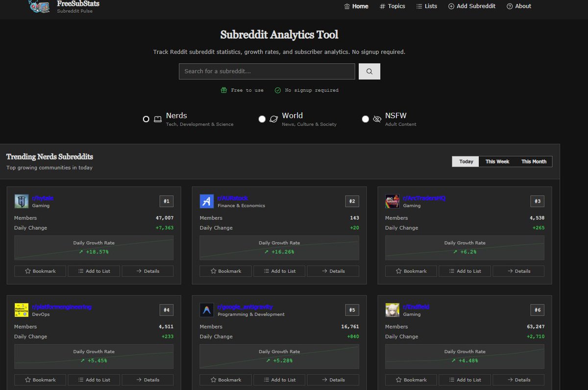588x390 pixels.
Task: Click the daily change value +840
Action: point(353,337)
